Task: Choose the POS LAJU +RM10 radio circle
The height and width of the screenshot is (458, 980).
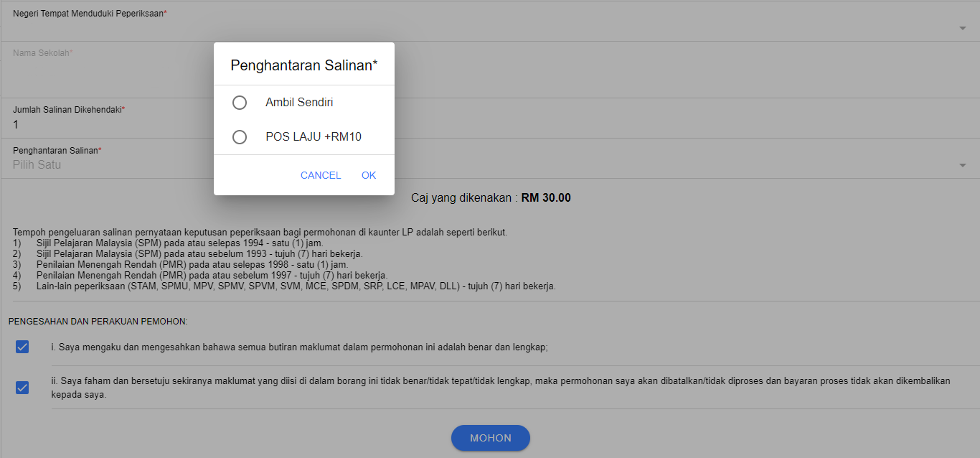Action: click(240, 137)
